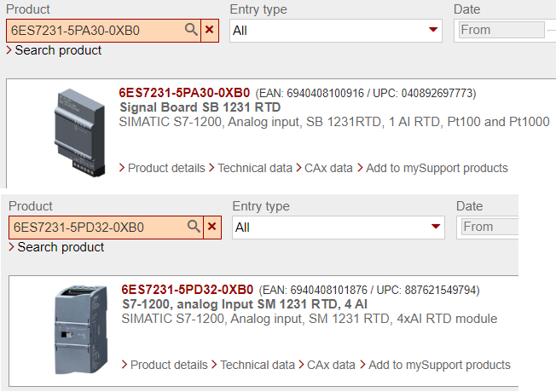Clear the 6ES7231-5PA30-0XB0 search field
Image resolution: width=556 pixels, height=392 pixels.
[211, 31]
